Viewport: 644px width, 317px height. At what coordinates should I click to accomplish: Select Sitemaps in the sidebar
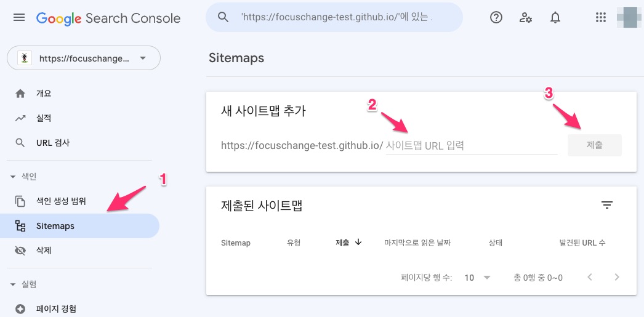point(79,226)
